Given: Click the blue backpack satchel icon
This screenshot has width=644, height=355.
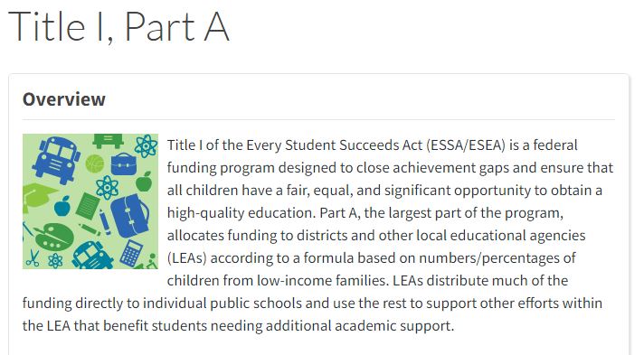Looking at the screenshot, I should point(129,215).
